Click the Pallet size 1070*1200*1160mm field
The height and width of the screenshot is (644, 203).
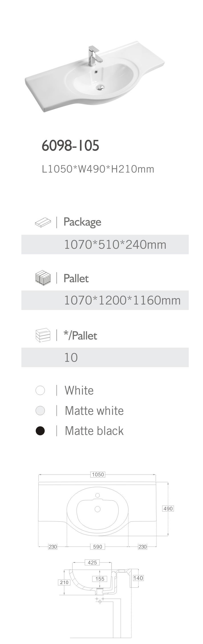(122, 300)
